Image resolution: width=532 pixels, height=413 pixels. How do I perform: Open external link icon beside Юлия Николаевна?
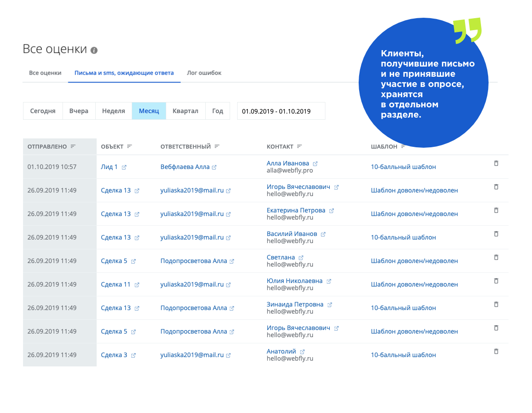329,281
